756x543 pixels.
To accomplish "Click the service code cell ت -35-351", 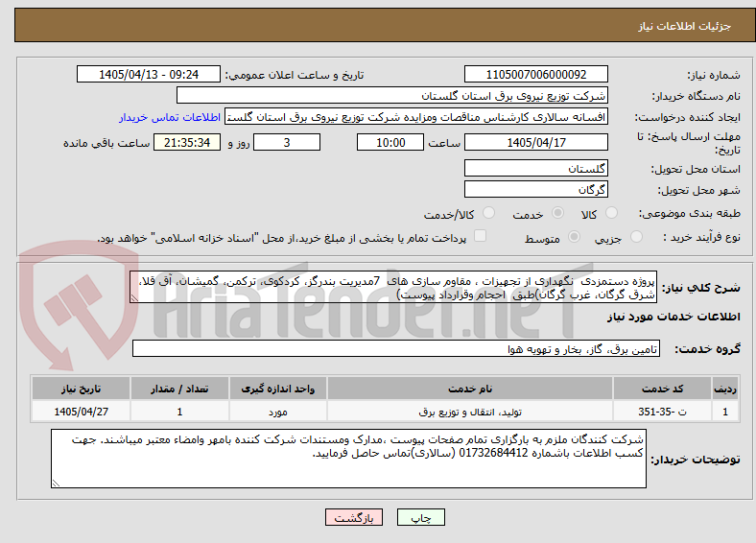I will (663, 412).
